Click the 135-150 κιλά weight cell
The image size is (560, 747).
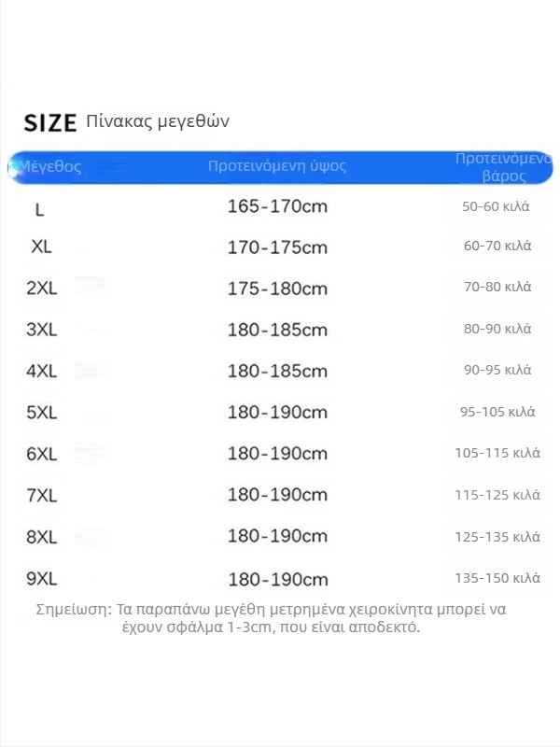click(497, 578)
